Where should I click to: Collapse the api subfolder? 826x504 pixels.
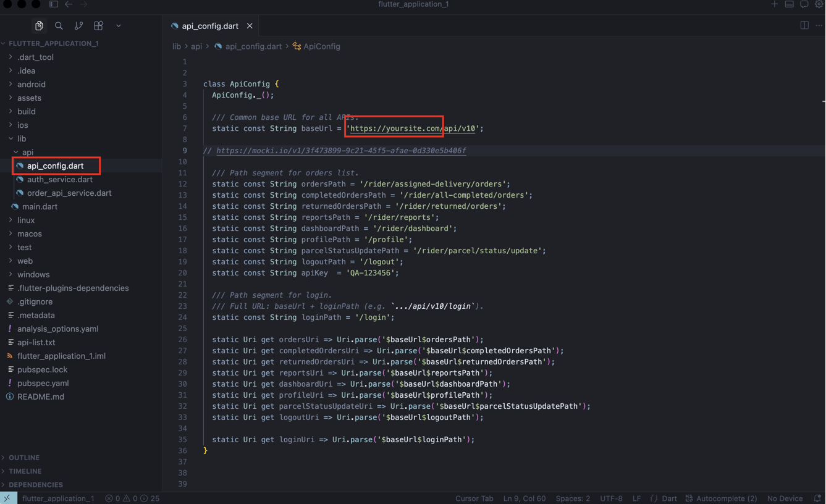(28, 152)
